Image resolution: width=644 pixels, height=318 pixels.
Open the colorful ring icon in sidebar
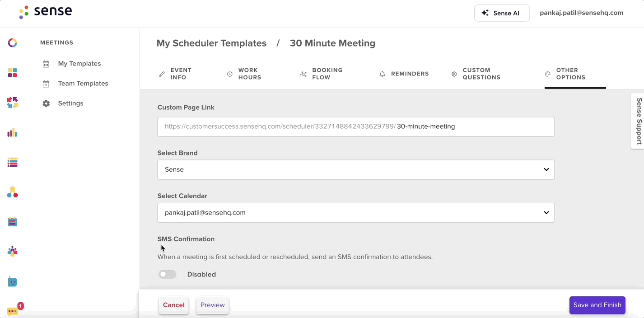tap(13, 43)
